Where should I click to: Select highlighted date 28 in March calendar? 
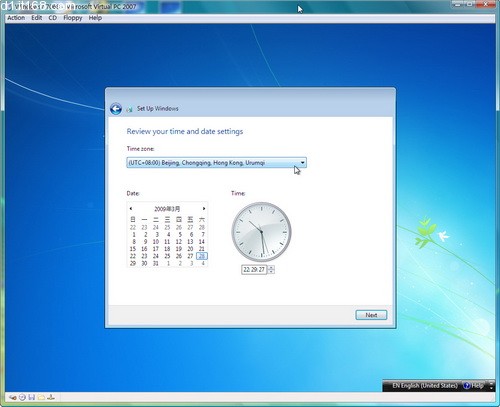(x=202, y=256)
